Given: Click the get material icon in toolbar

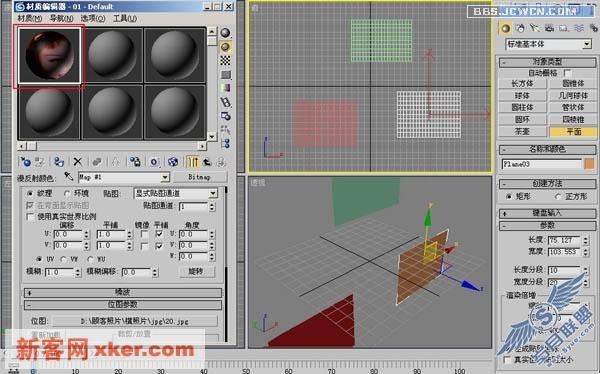Looking at the screenshot, I should (x=25, y=162).
